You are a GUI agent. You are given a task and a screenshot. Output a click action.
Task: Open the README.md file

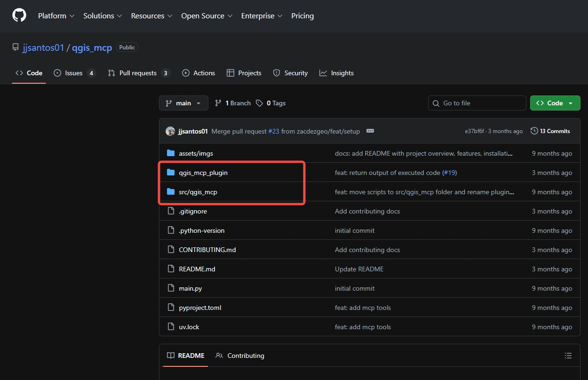point(197,269)
